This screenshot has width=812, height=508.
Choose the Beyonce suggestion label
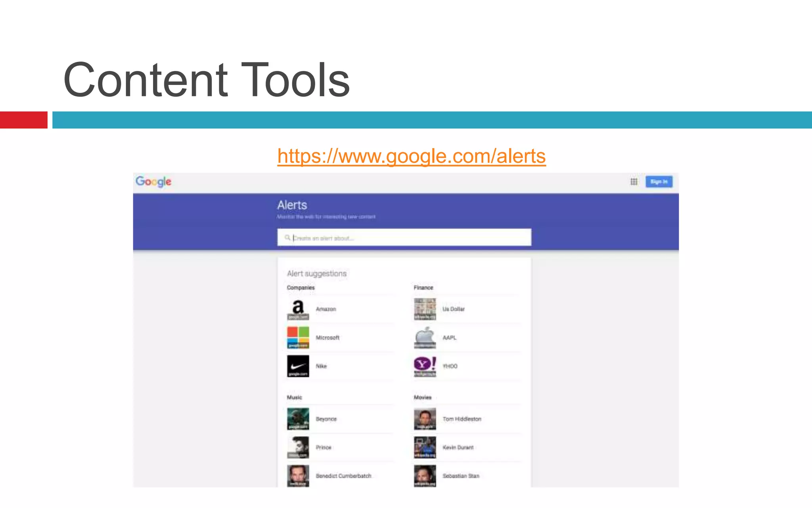326,419
